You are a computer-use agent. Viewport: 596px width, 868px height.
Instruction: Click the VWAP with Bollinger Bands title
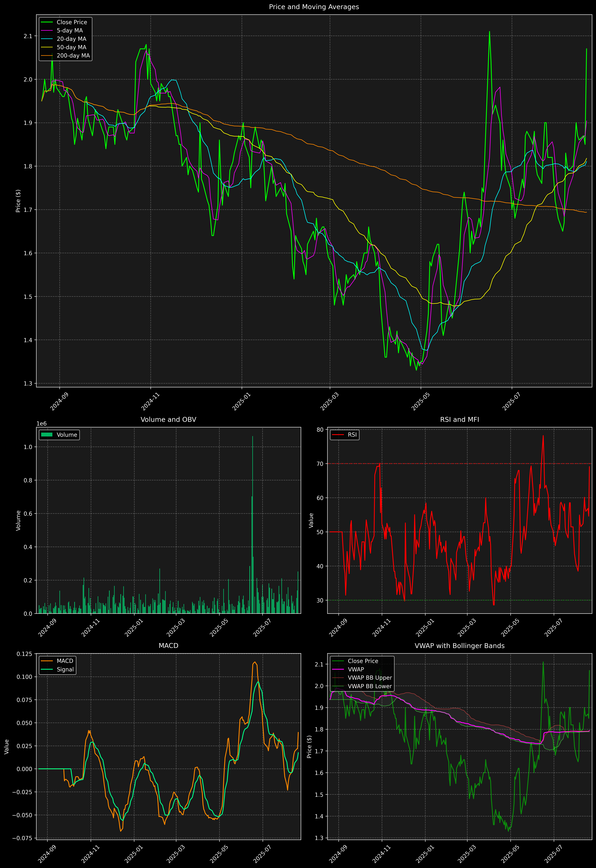(x=459, y=646)
